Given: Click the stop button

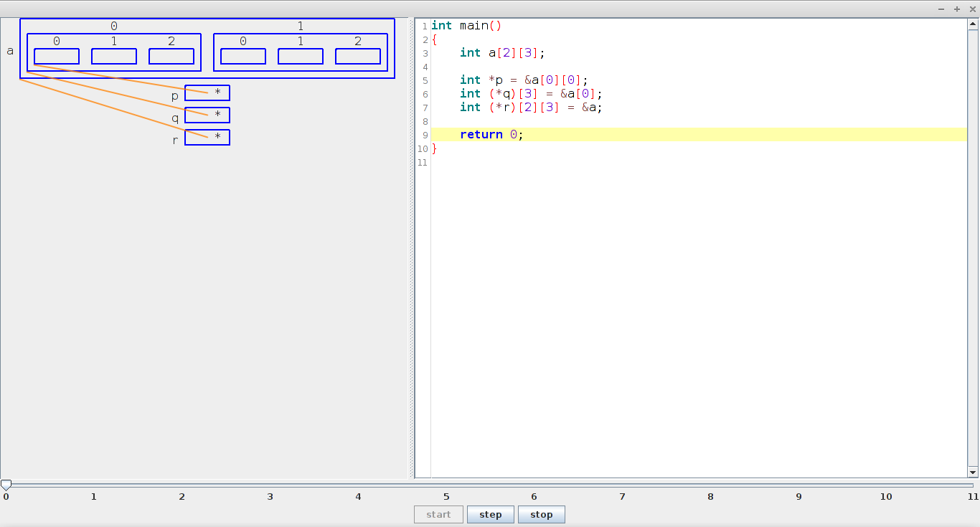Looking at the screenshot, I should tap(542, 514).
